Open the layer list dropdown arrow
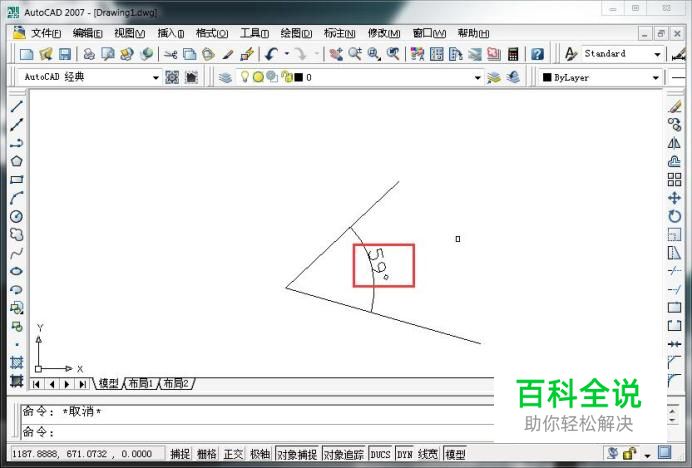 click(x=478, y=78)
